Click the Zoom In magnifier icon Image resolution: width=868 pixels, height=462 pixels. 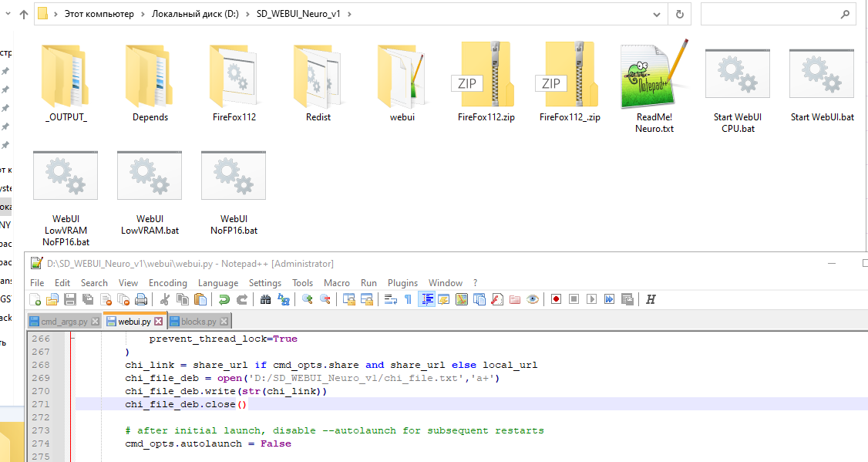click(x=307, y=299)
